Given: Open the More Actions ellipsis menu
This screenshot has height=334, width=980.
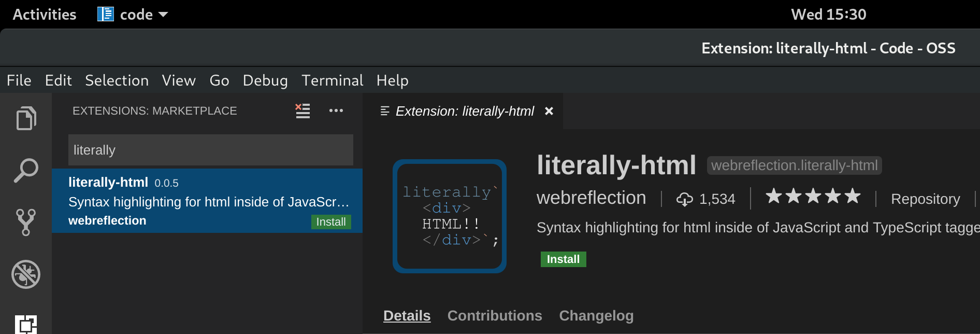Looking at the screenshot, I should click(x=336, y=110).
